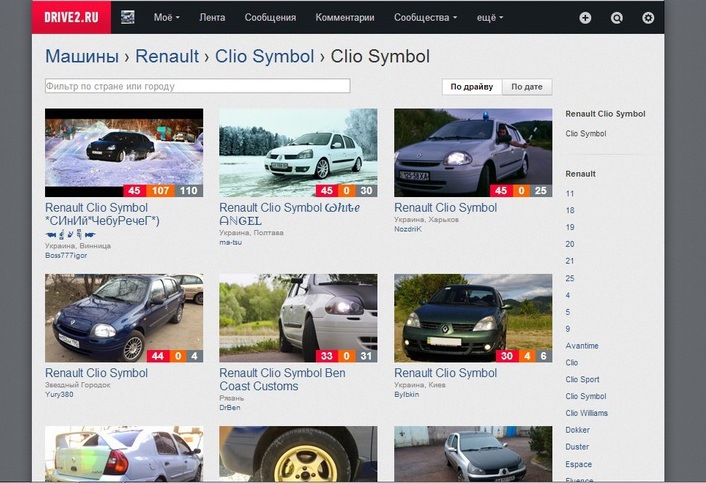Expand the Сообщества dropdown menu
This screenshot has width=706, height=483.
pyautogui.click(x=425, y=18)
